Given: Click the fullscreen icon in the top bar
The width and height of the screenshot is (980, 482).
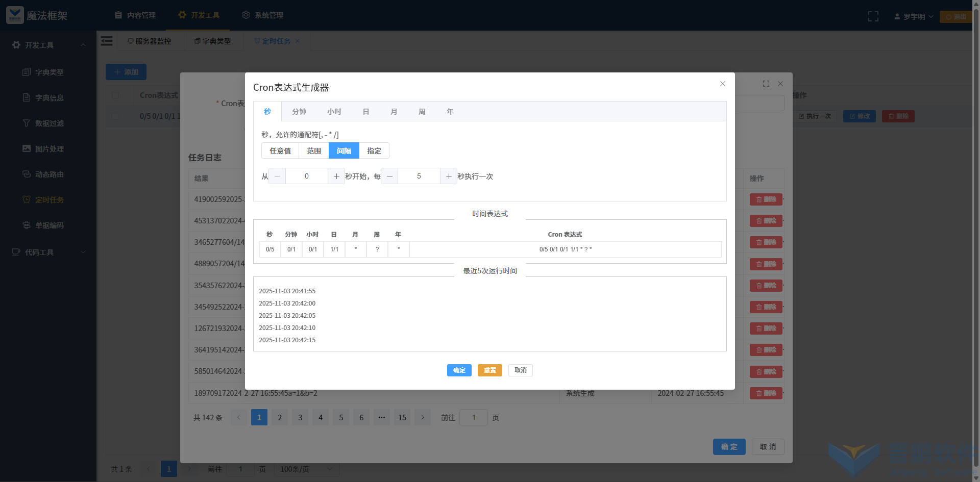Looking at the screenshot, I should tap(873, 16).
